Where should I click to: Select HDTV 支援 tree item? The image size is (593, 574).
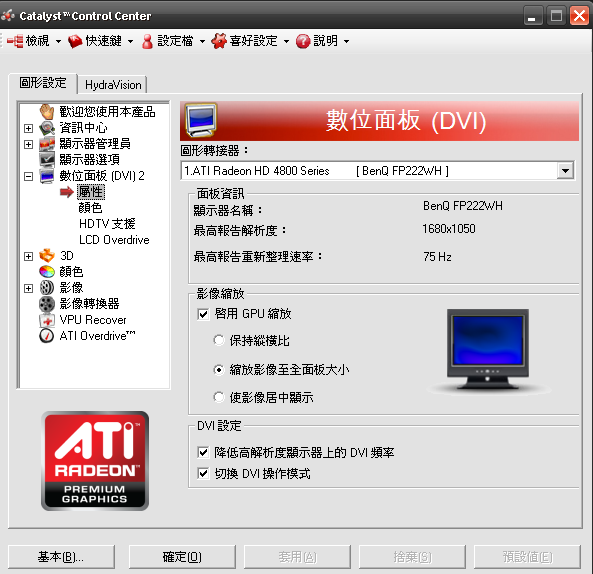pos(107,224)
